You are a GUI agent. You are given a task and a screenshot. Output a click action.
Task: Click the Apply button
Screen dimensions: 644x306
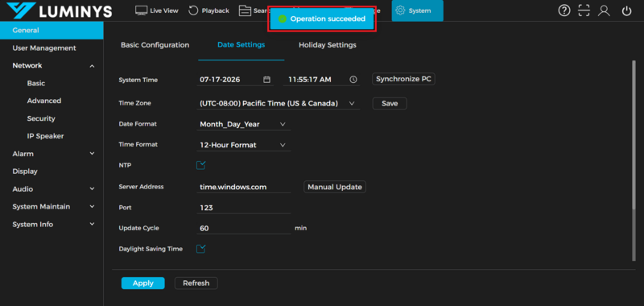[143, 283]
